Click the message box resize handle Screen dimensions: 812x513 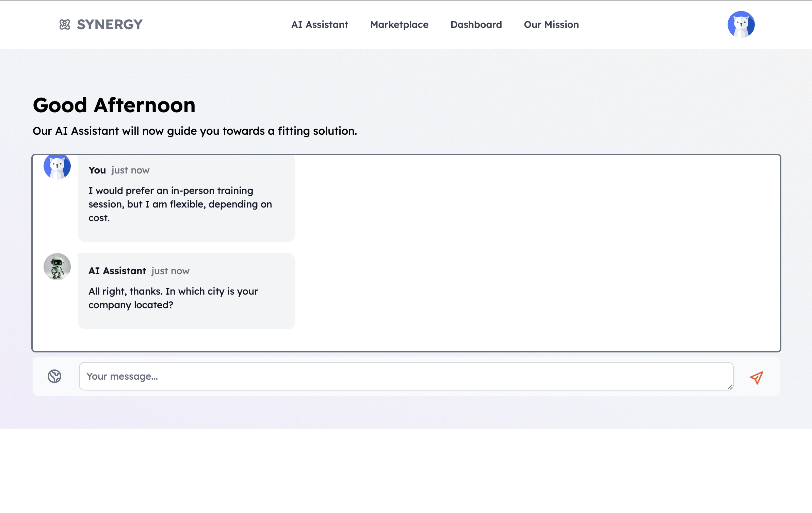click(x=730, y=387)
